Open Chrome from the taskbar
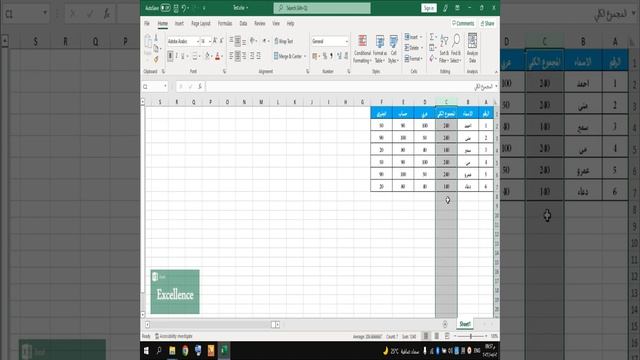This screenshot has width=640, height=360. (x=185, y=351)
